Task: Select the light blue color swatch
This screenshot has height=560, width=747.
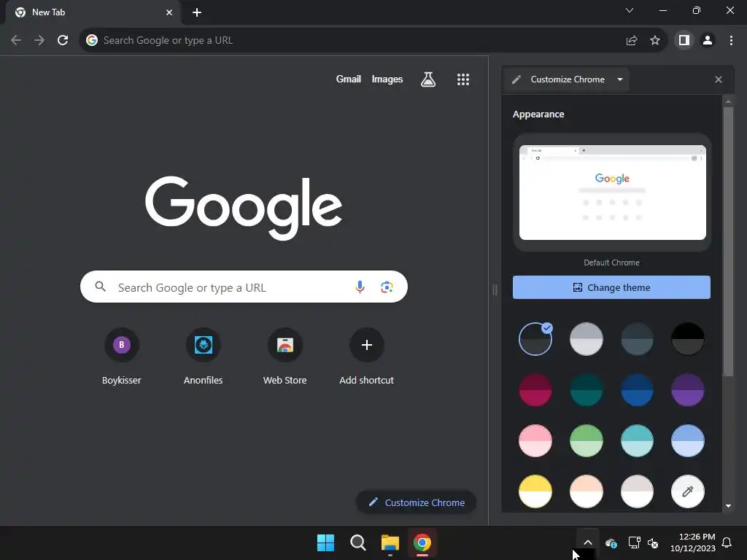Action: click(x=688, y=441)
